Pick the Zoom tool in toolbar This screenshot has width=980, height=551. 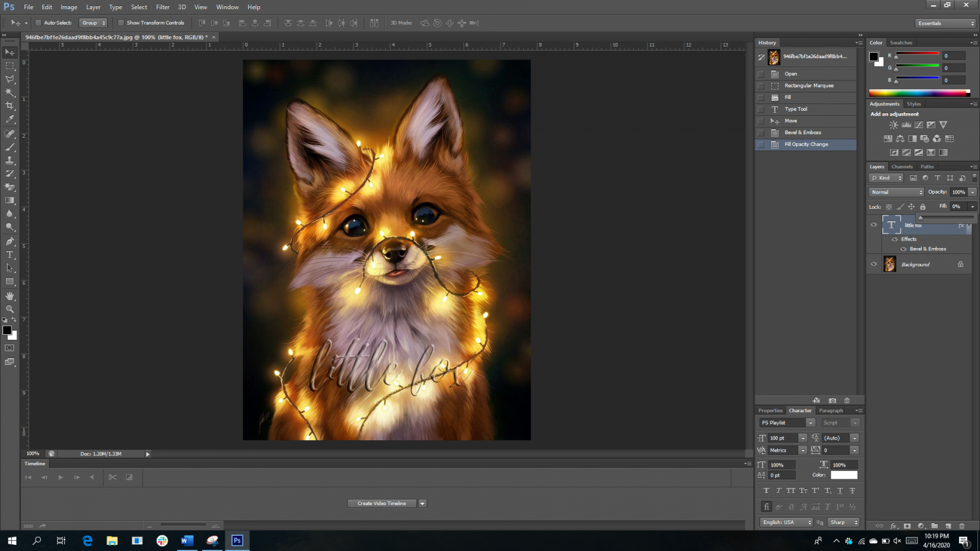[10, 309]
